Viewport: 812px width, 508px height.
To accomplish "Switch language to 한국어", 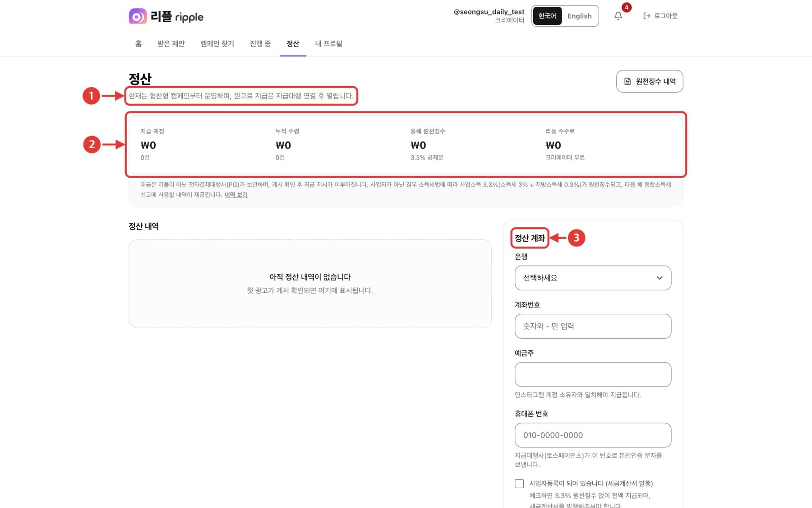I will coord(547,16).
